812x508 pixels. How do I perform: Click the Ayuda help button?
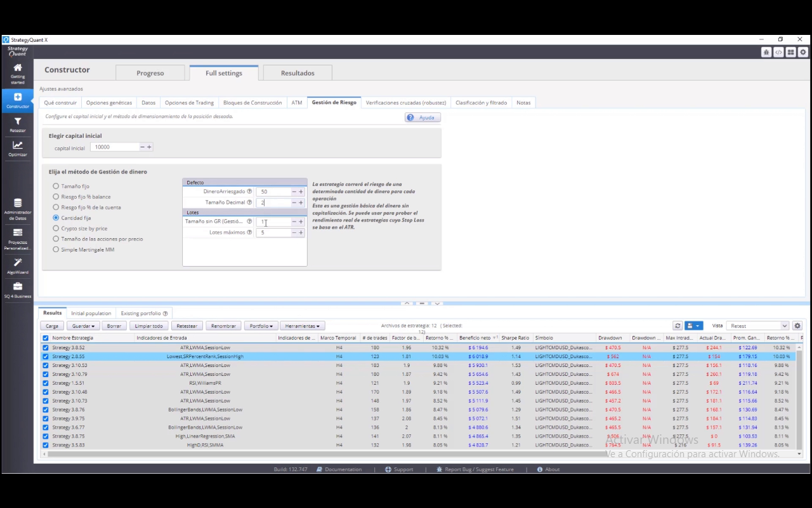click(x=422, y=117)
